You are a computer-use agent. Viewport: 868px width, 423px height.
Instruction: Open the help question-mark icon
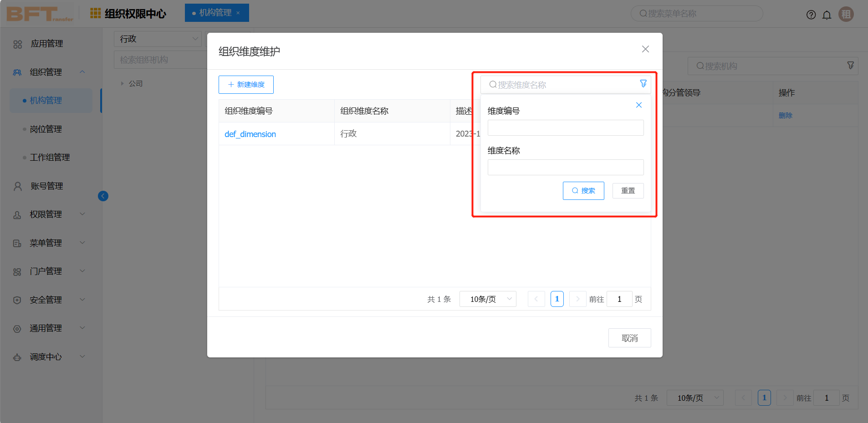[x=811, y=14]
